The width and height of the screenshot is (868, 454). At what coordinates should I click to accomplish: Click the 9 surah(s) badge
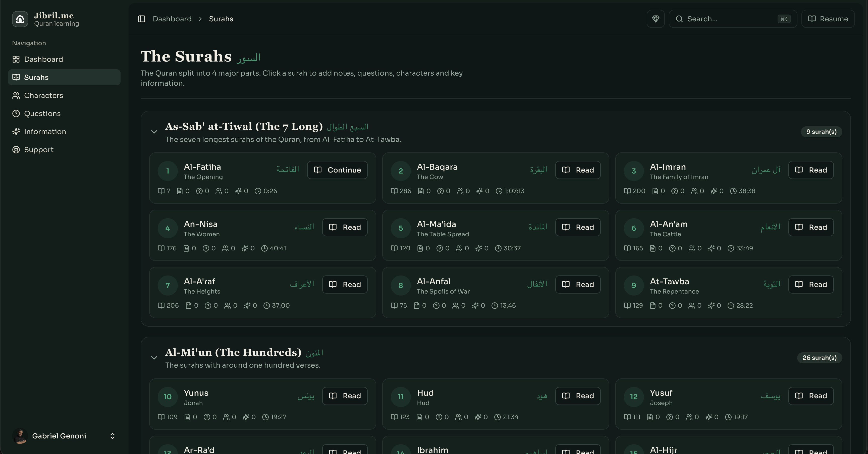tap(821, 132)
